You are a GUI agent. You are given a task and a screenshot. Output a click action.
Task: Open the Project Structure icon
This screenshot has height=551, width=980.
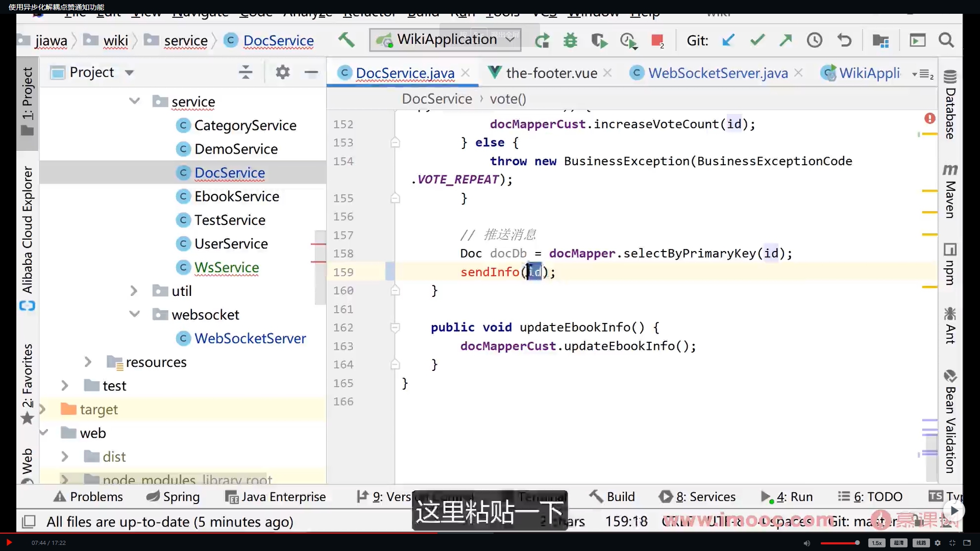[881, 40]
